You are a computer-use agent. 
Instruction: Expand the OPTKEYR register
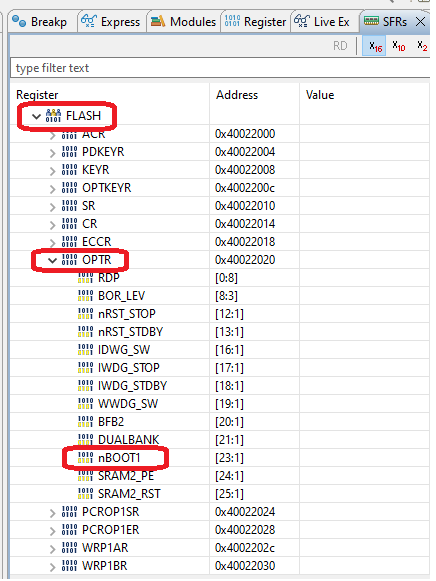click(52, 189)
